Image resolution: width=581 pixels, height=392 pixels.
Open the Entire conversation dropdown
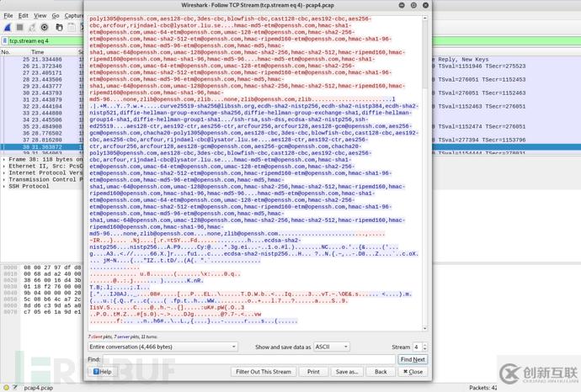(x=163, y=347)
